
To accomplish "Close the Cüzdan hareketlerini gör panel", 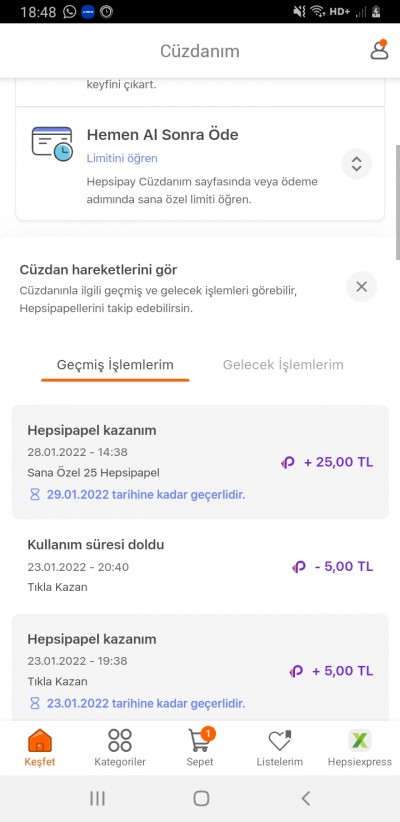I will click(x=361, y=286).
